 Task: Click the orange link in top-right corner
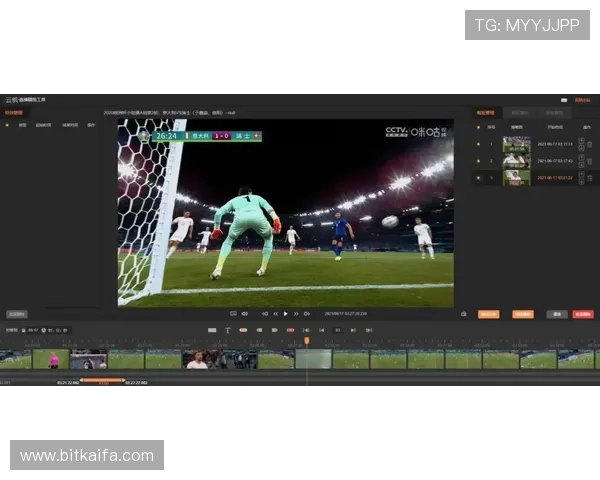click(x=584, y=100)
